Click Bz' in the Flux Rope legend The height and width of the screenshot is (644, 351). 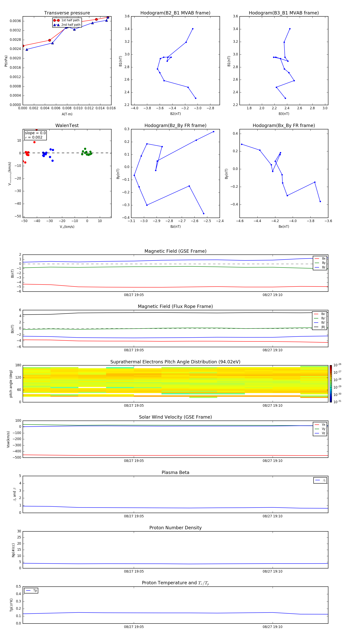tap(320, 323)
